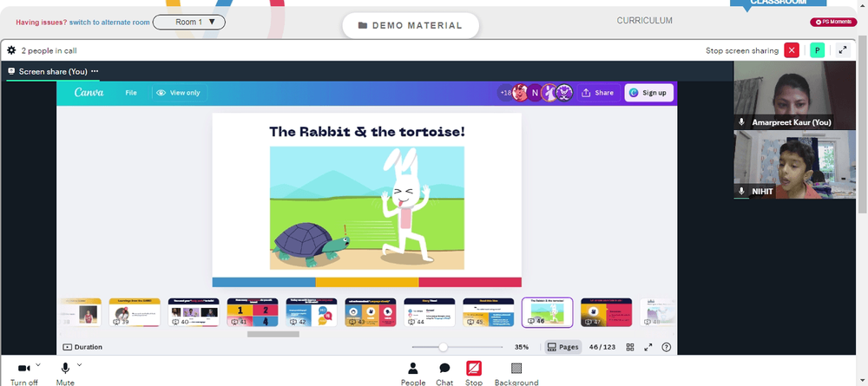Click NIHIT video tile

[794, 164]
